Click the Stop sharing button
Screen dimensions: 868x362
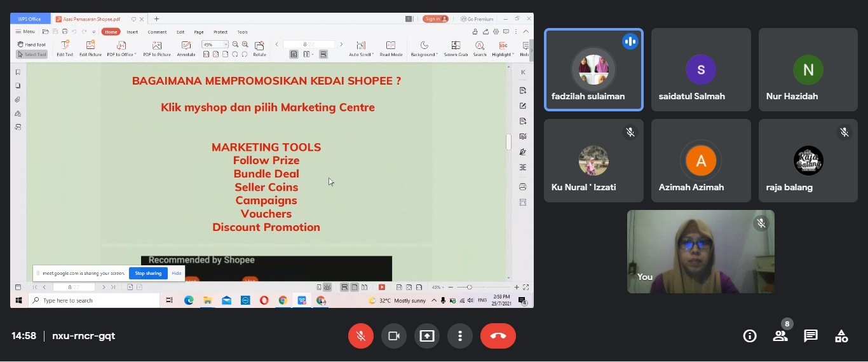pyautogui.click(x=148, y=273)
